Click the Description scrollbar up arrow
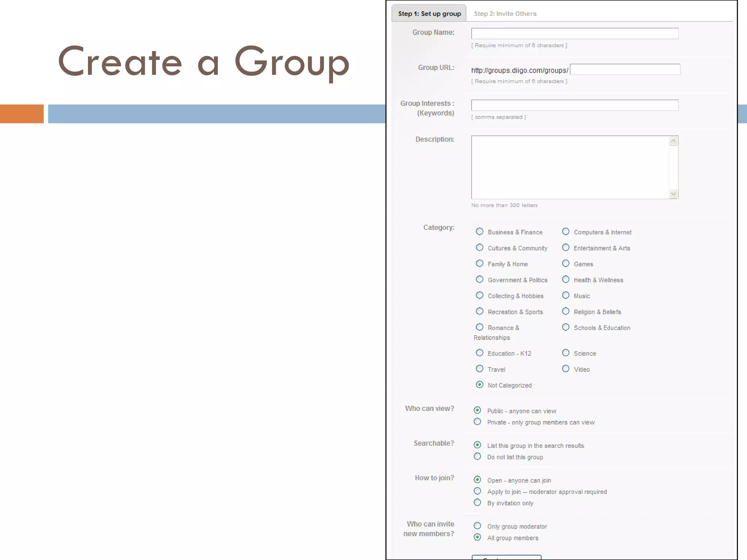This screenshot has width=747, height=560. click(673, 141)
